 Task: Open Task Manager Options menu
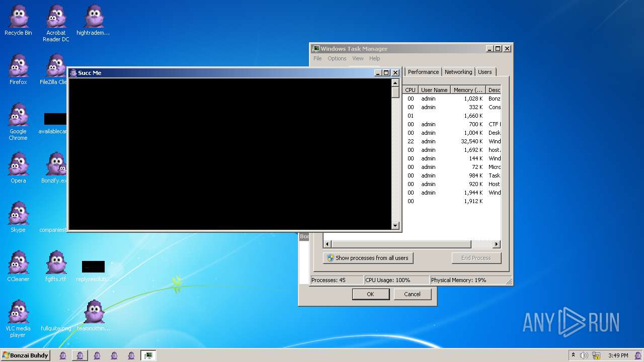coord(337,58)
